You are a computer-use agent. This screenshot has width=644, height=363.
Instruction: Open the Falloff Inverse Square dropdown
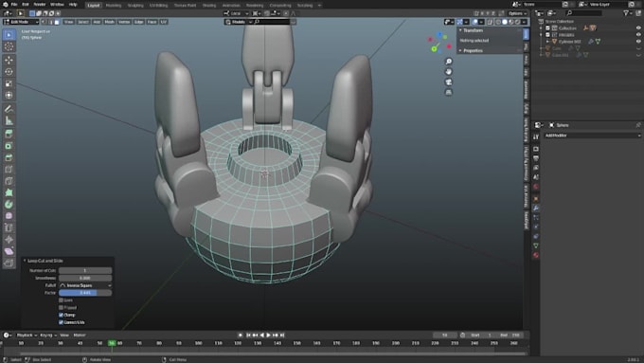[x=85, y=285]
